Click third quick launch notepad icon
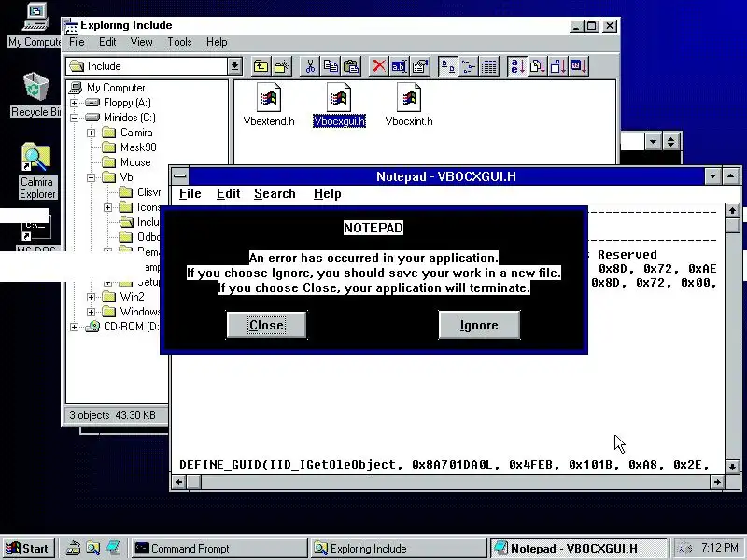 tap(113, 549)
